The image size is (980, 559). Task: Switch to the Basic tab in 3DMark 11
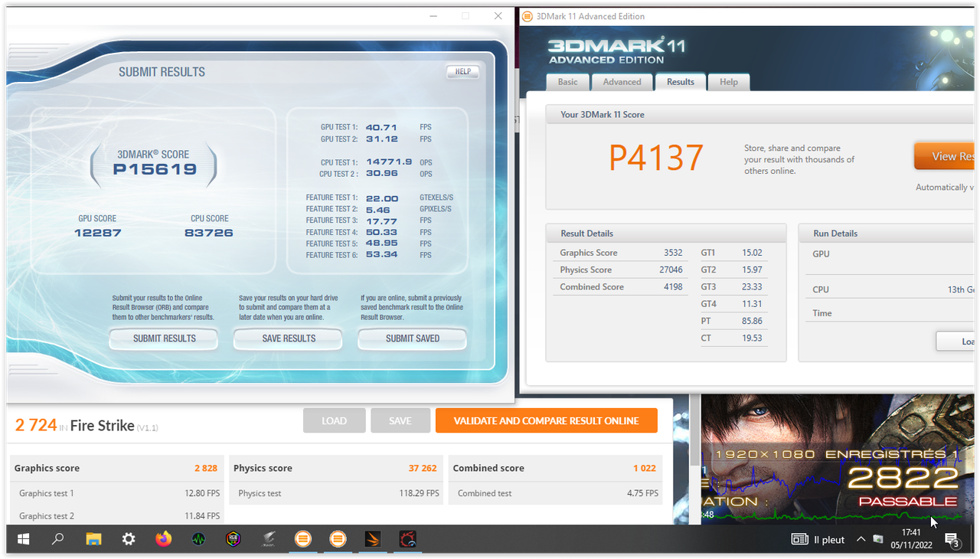click(567, 82)
